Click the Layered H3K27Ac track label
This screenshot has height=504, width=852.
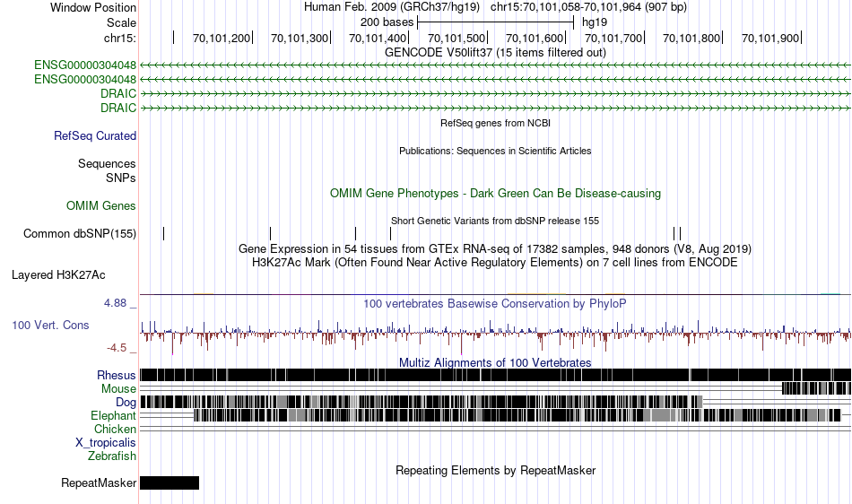58,274
